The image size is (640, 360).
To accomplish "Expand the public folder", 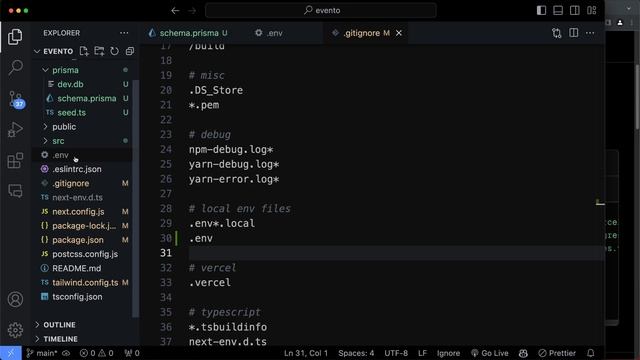I will pos(64,127).
